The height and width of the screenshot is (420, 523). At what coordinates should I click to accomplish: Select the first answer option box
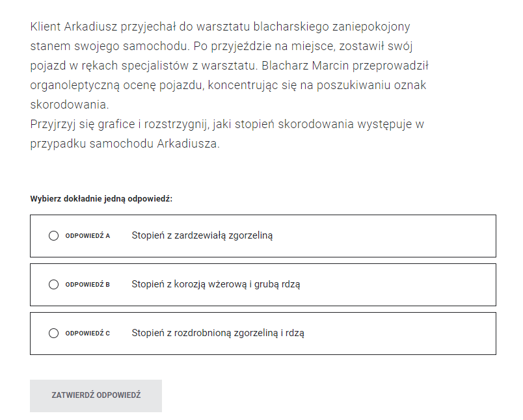pyautogui.click(x=263, y=235)
